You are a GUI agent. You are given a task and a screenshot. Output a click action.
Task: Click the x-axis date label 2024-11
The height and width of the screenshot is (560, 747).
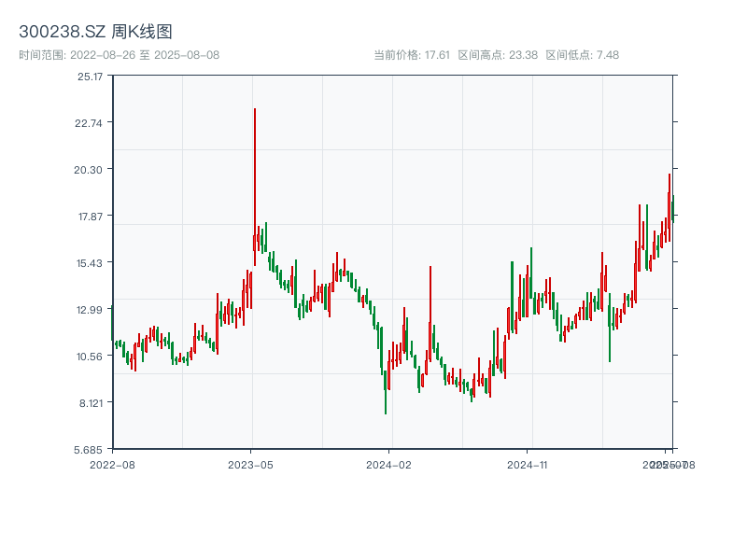pyautogui.click(x=528, y=465)
